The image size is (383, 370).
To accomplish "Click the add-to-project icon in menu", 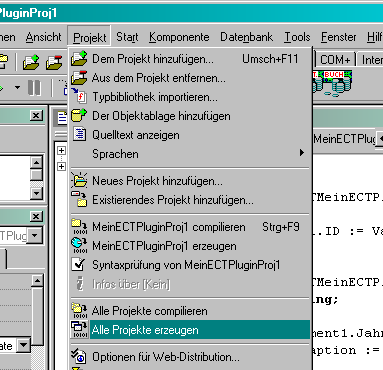I will [x=79, y=59].
